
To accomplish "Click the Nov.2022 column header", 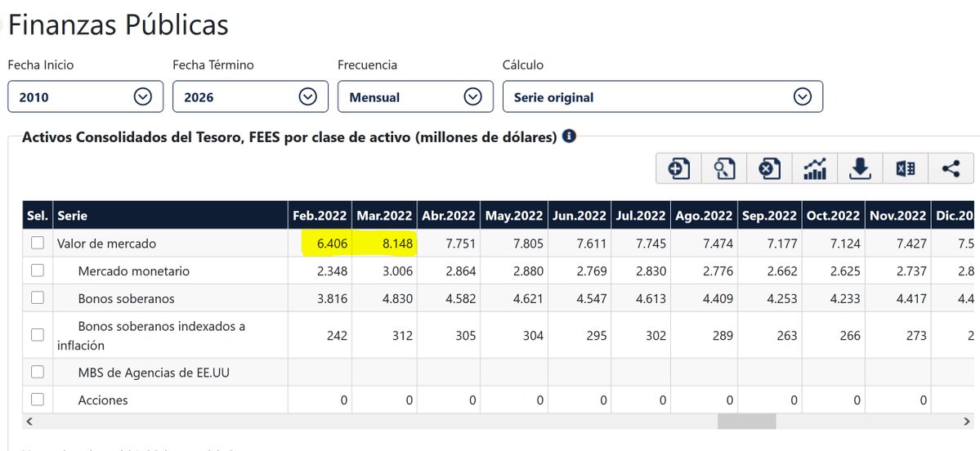I will [x=898, y=216].
